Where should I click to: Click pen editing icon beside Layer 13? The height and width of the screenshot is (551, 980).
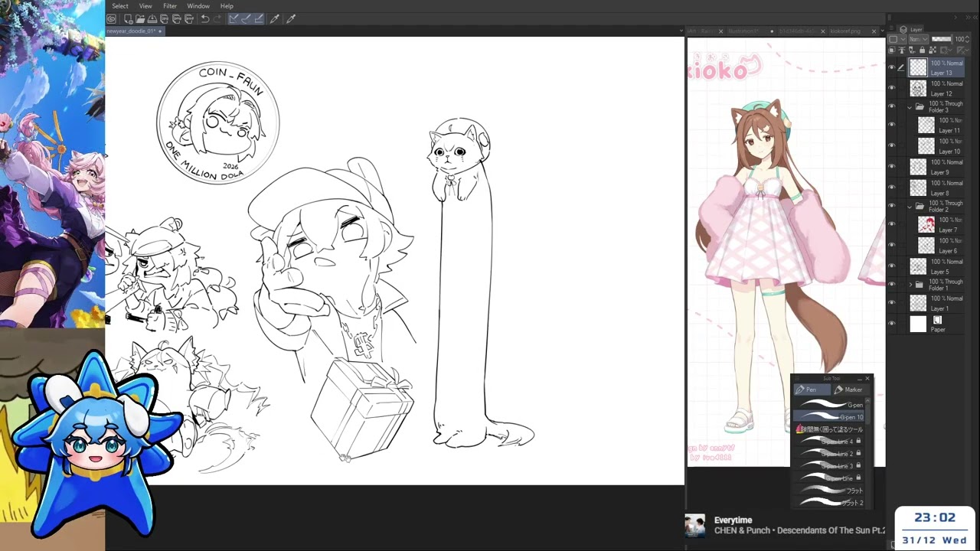(x=901, y=67)
